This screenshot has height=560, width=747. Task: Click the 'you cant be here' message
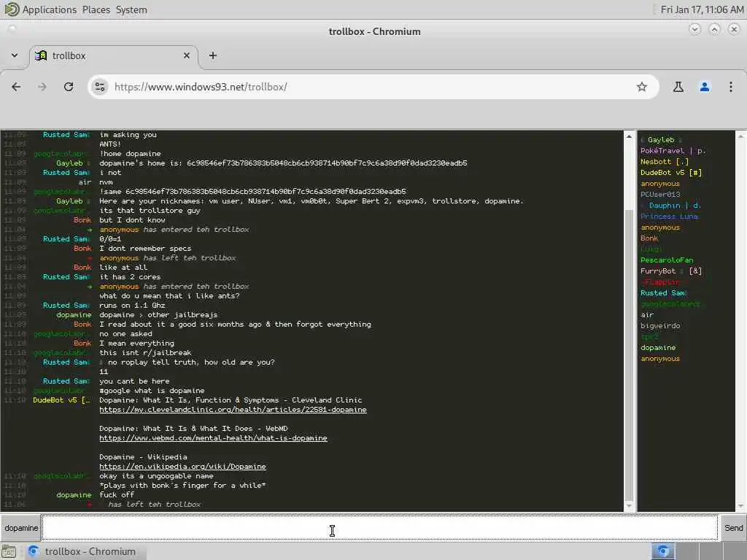[134, 381]
